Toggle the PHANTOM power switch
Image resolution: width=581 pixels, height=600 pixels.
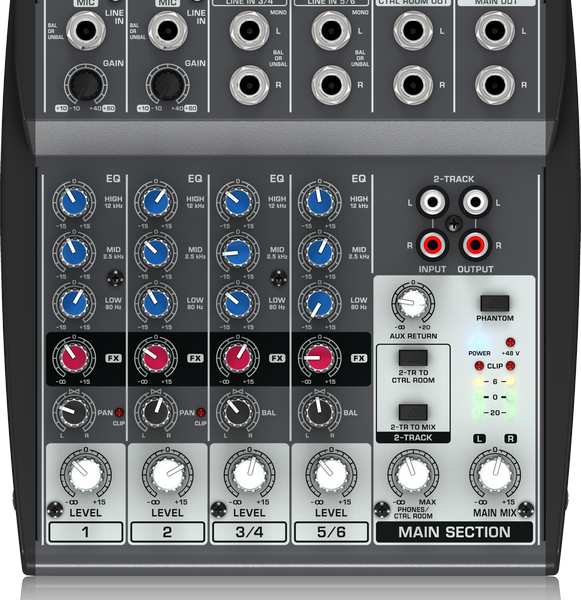[495, 303]
